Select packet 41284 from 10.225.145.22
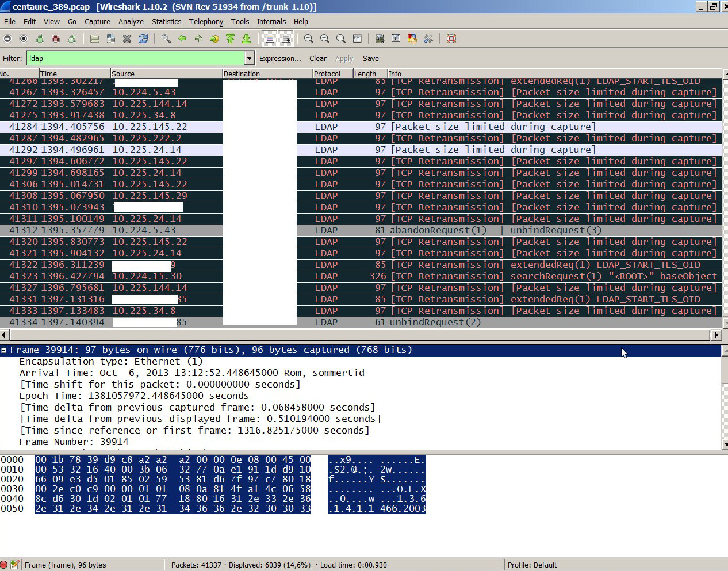Image resolution: width=728 pixels, height=571 pixels. coord(361,127)
